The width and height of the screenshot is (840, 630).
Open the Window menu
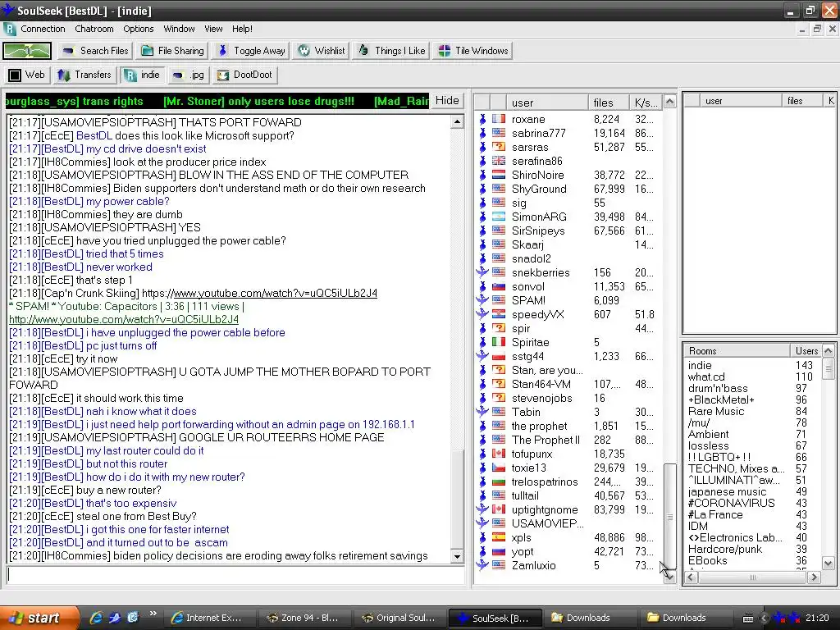(179, 29)
